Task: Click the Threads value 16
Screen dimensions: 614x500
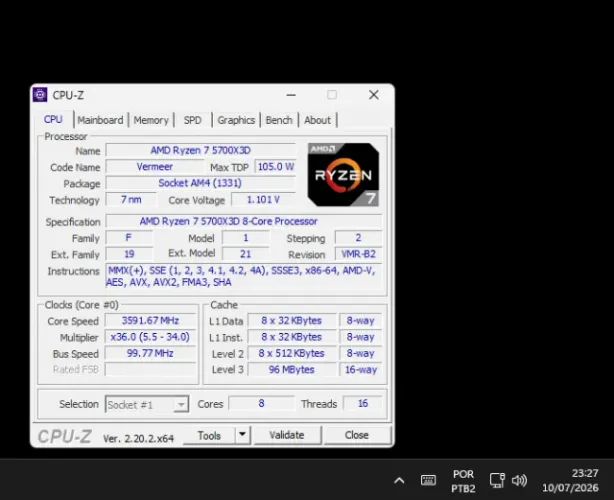Action: click(x=363, y=403)
